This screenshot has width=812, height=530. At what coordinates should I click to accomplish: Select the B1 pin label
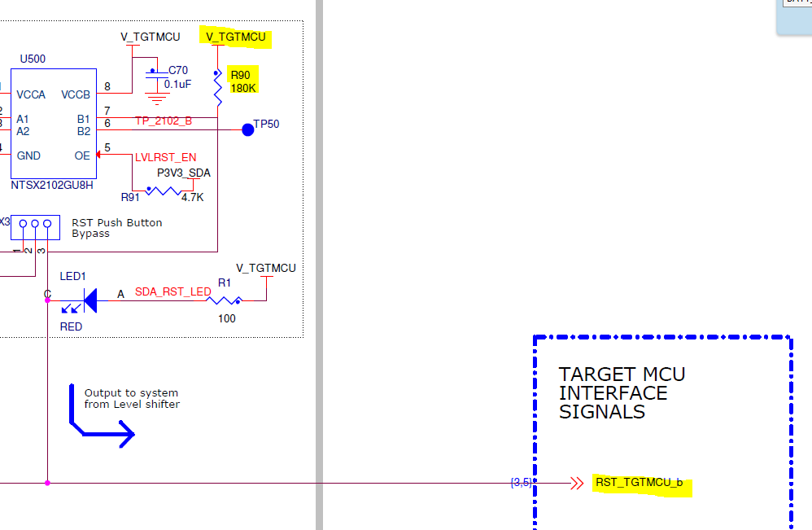(83, 120)
